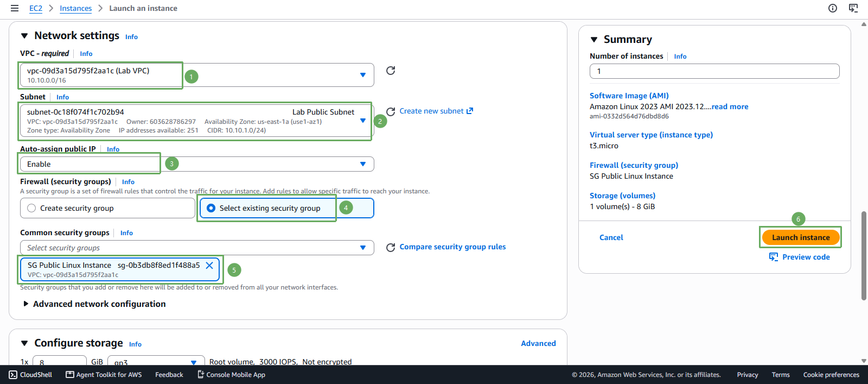This screenshot has width=868, height=384.
Task: Open Info link for Auto-assign public IP
Action: (113, 149)
